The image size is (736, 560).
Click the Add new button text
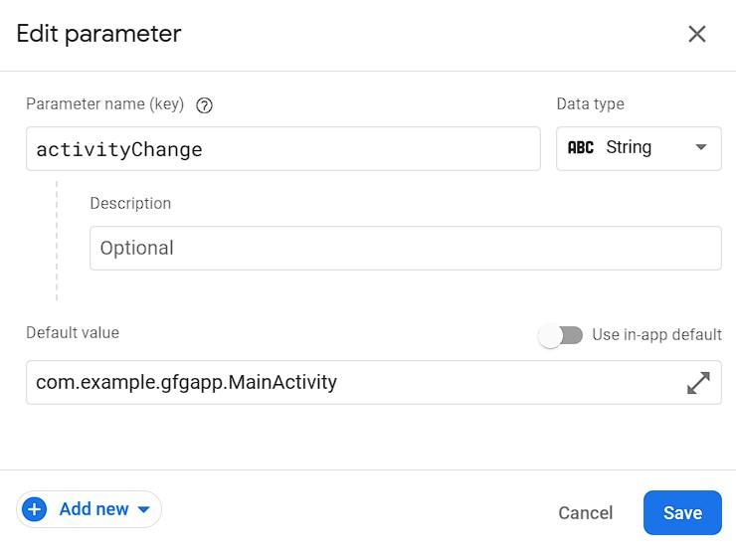[93, 509]
